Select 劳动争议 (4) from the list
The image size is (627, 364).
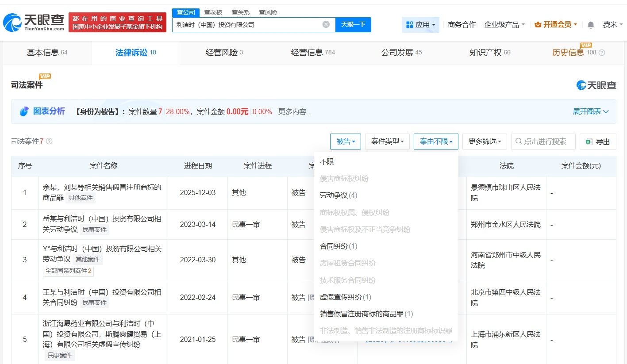tap(338, 195)
